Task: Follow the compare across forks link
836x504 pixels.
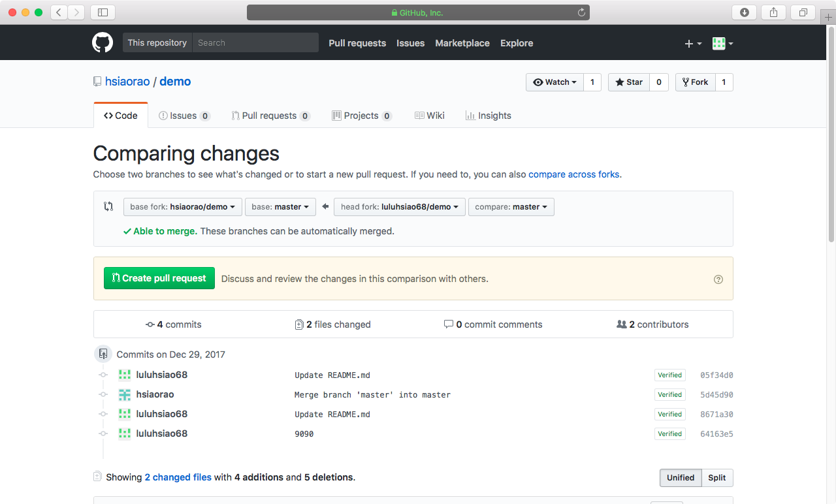Action: (x=574, y=174)
